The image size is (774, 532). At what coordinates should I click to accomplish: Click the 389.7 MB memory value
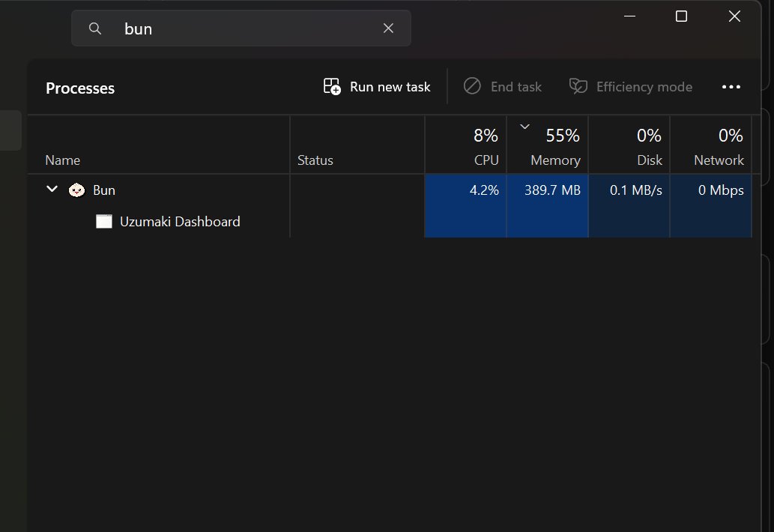pos(552,190)
